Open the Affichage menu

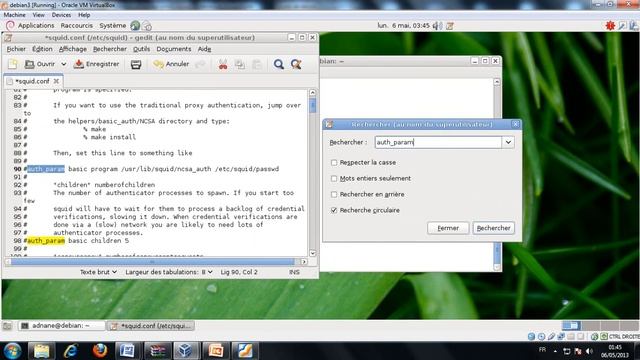(x=73, y=49)
